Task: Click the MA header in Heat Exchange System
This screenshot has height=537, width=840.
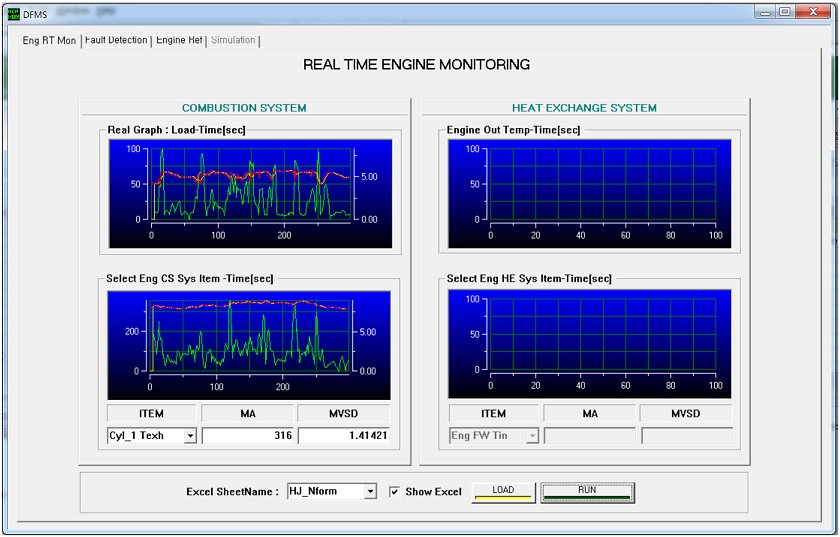Action: 590,414
